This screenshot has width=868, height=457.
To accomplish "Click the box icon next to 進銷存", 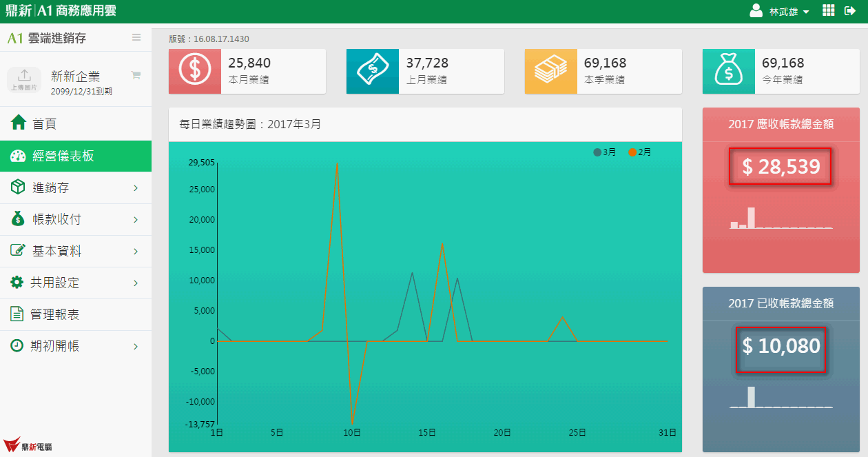I will 18,187.
